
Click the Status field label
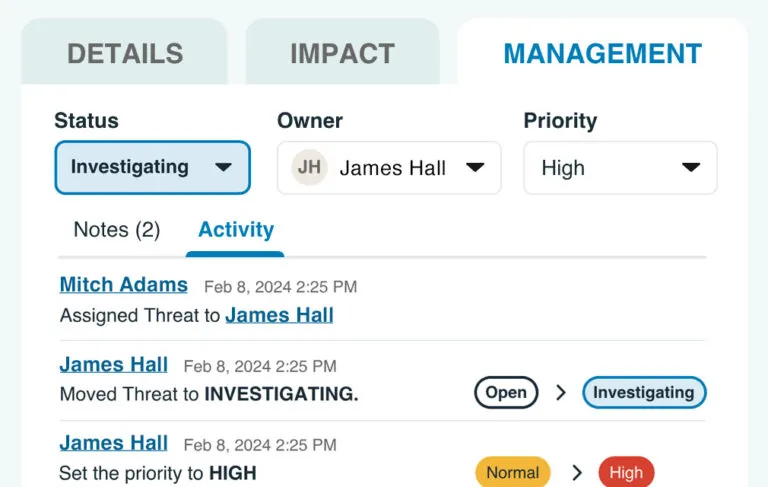[86, 121]
